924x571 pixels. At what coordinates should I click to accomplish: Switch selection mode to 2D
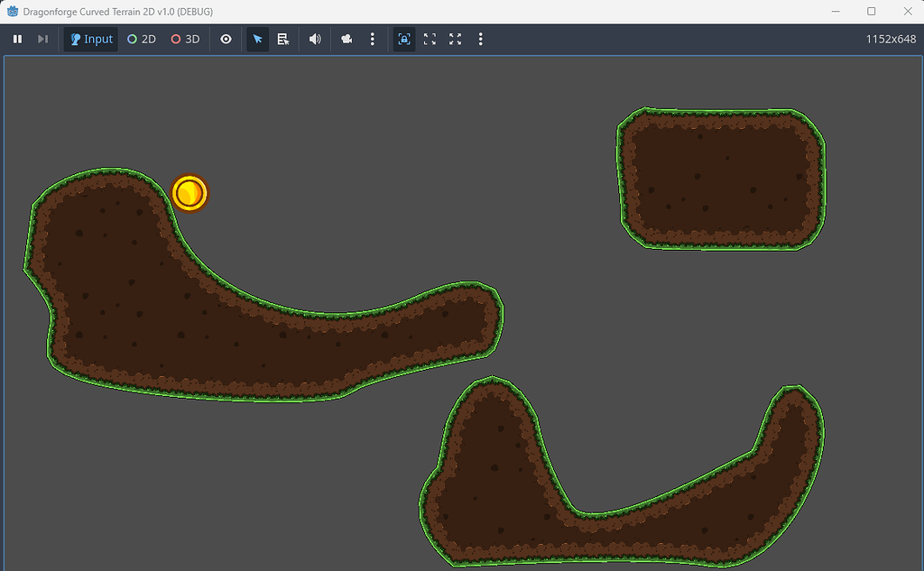(x=142, y=39)
